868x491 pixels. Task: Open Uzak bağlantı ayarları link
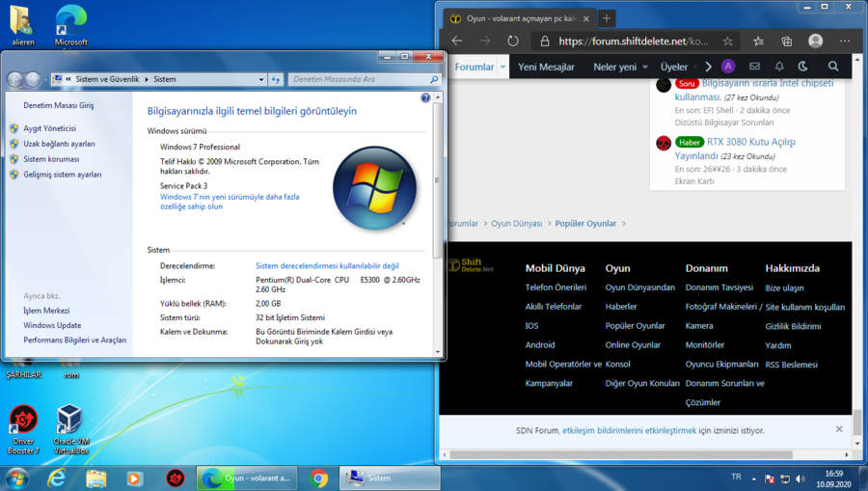59,144
